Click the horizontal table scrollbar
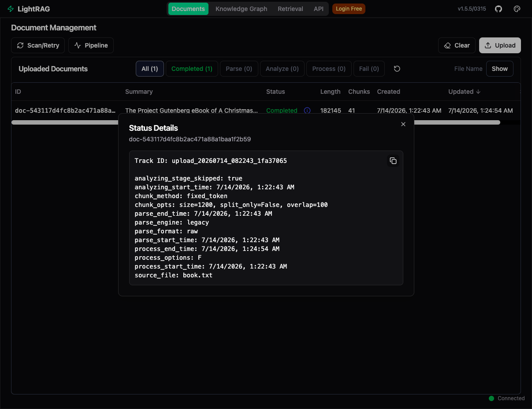The height and width of the screenshot is (409, 532). (256, 122)
